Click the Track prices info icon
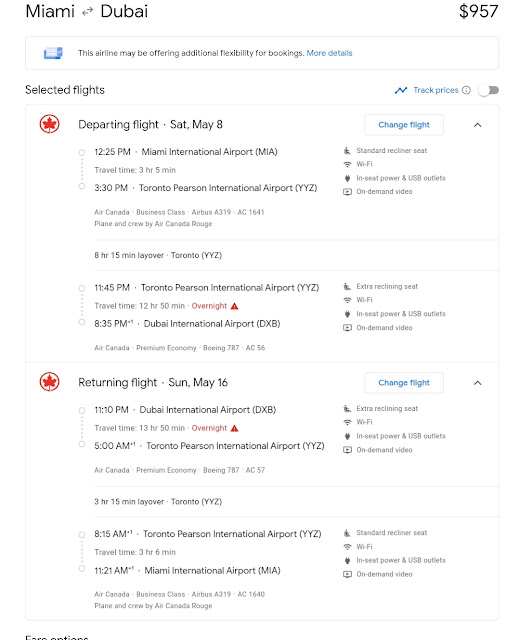 pos(466,90)
